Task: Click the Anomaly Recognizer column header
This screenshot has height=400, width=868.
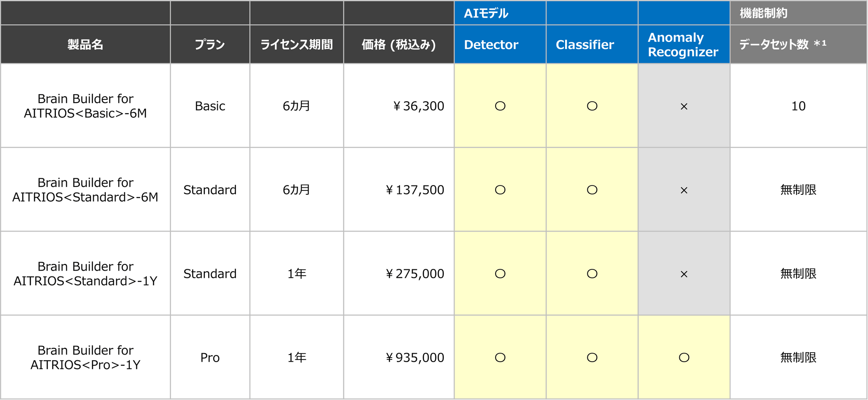Action: [x=683, y=45]
